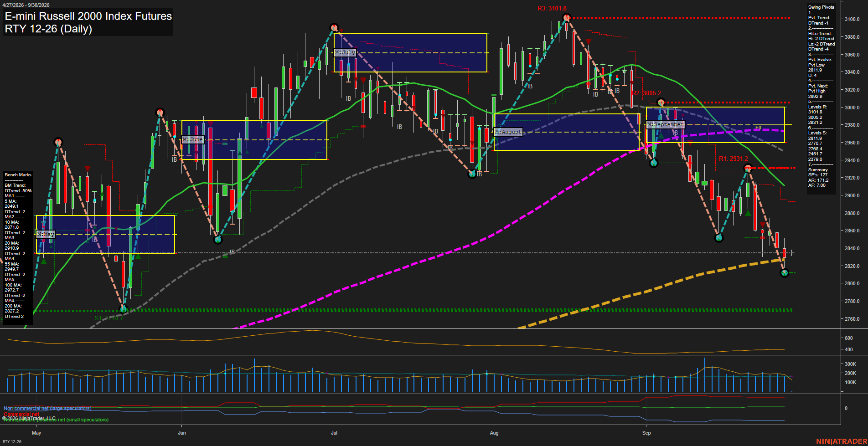Select the Swing Pivots info panel heading

pos(821,7)
